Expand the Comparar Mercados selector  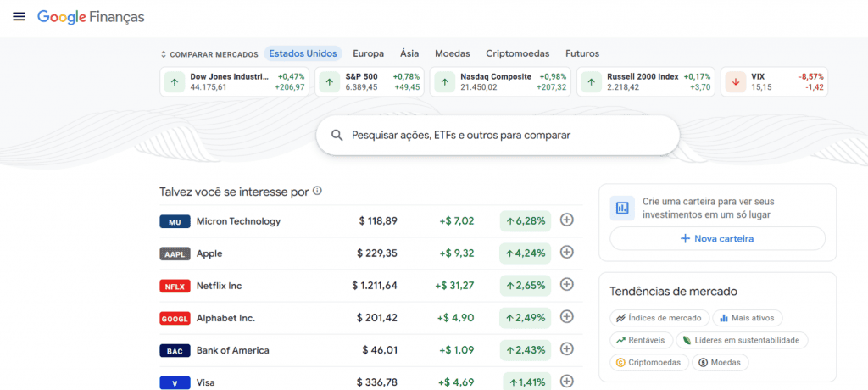[x=209, y=54]
